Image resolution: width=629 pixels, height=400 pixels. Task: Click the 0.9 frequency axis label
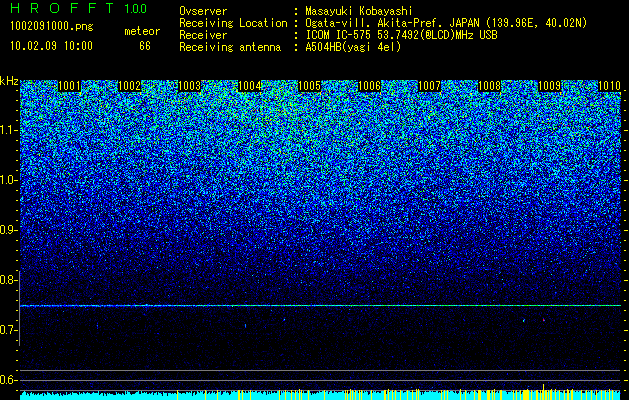tap(7, 230)
